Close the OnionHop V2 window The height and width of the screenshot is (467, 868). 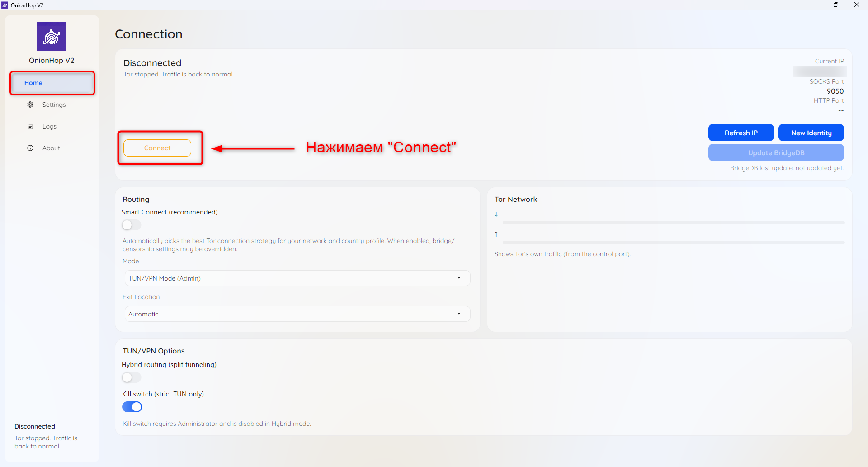click(857, 5)
